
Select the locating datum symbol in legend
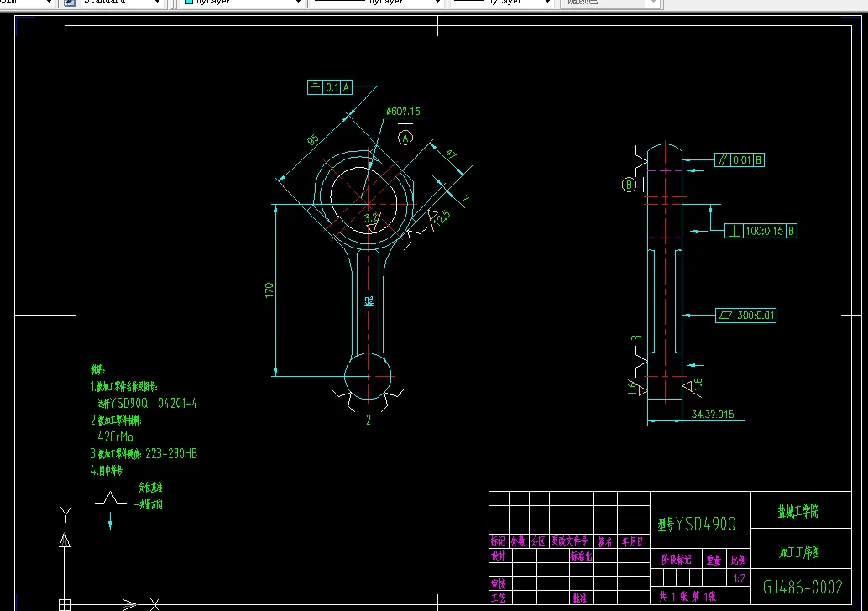tap(110, 498)
